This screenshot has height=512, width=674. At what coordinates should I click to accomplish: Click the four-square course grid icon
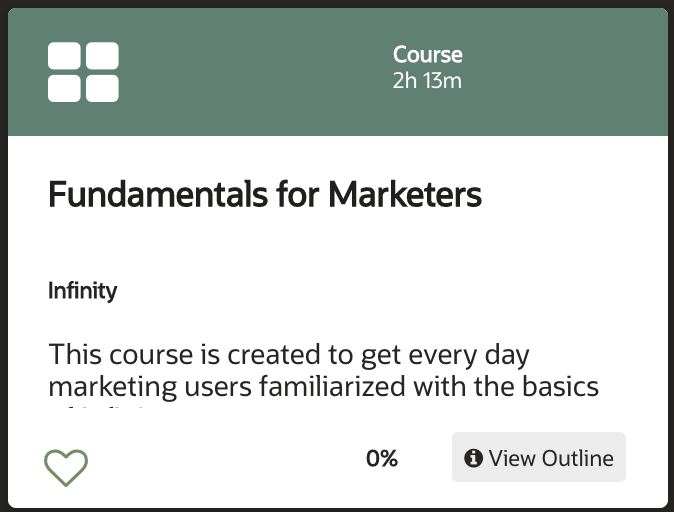[83, 72]
